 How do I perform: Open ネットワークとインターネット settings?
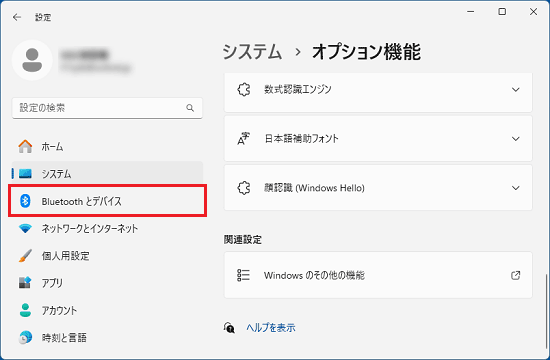pos(107,228)
